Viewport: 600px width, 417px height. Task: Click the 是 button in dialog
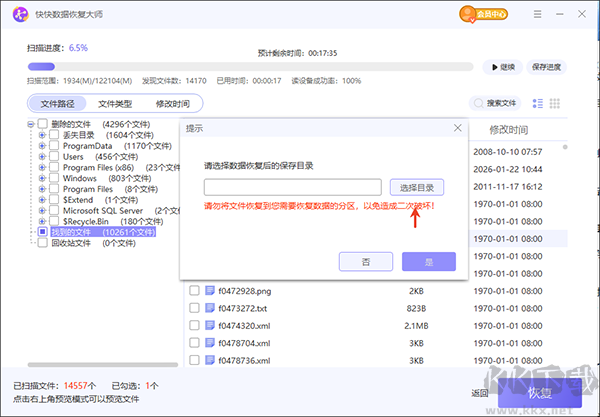coord(429,262)
